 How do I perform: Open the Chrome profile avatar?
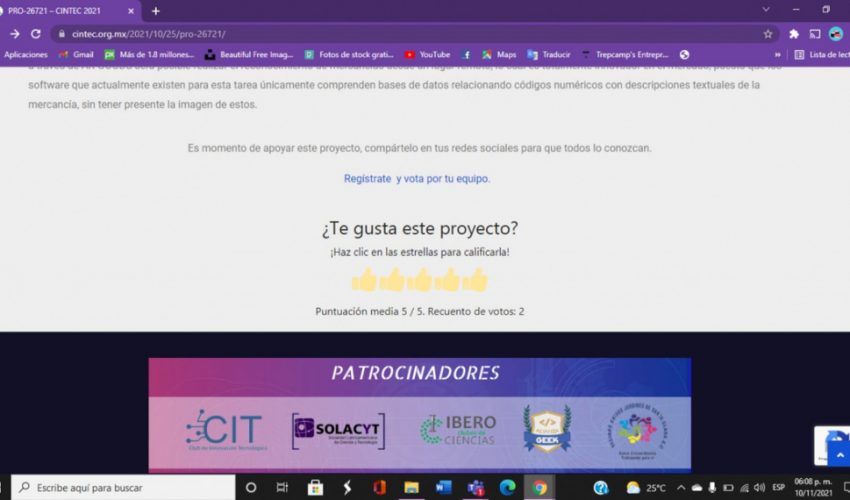pos(836,34)
